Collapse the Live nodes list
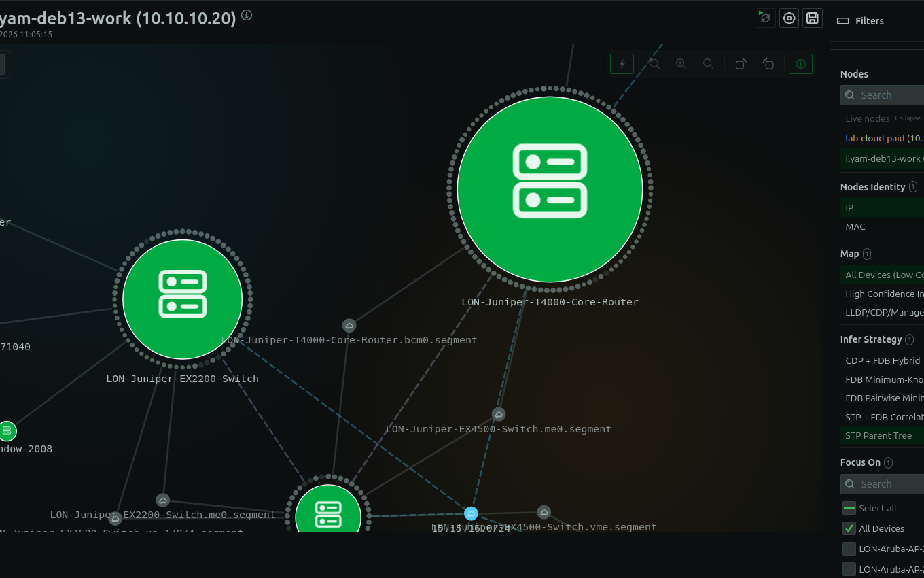 pos(907,118)
